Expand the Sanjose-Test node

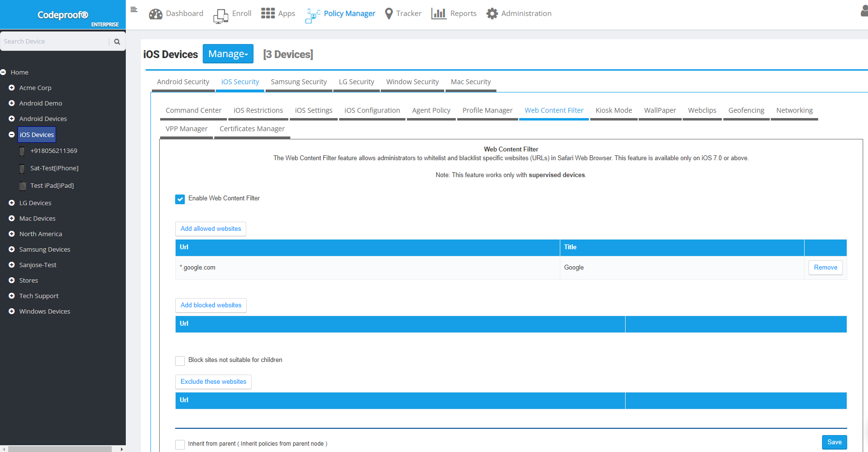12,265
